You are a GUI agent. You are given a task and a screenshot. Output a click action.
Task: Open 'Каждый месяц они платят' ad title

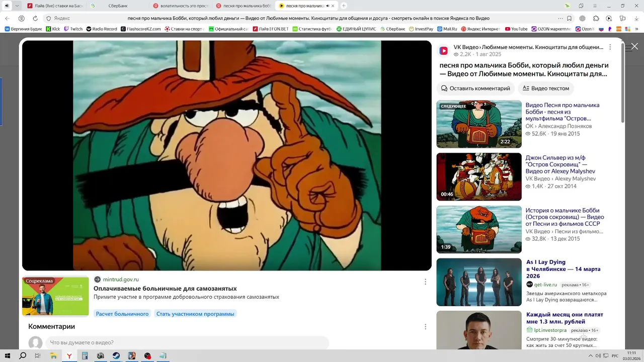(x=565, y=318)
